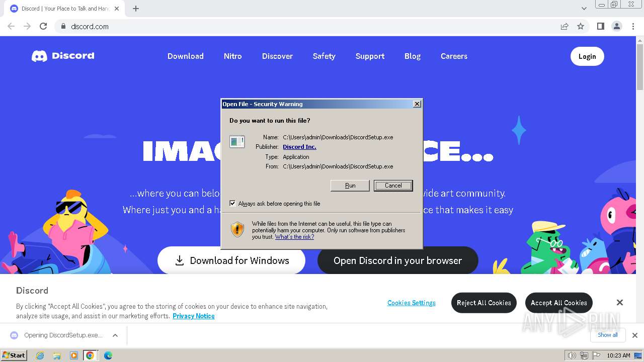Click the application file icon in the dialog

(237, 142)
